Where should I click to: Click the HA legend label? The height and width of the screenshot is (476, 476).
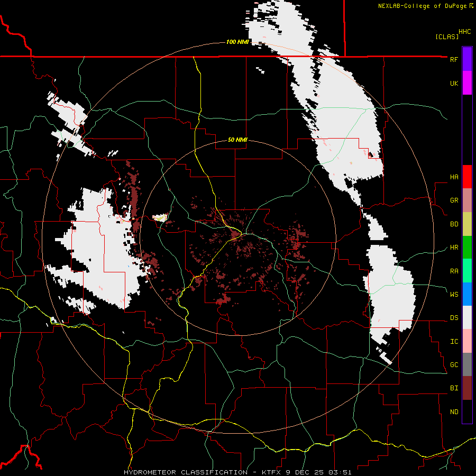[x=454, y=177]
